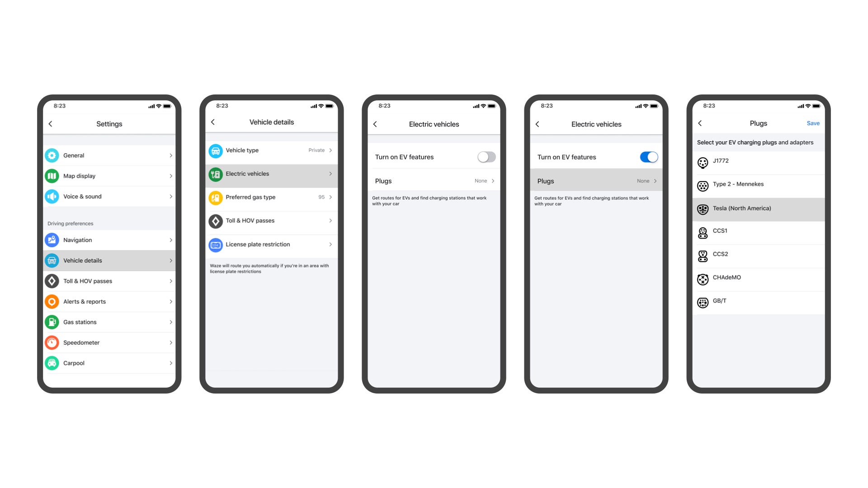Open the Toll & HOV passes settings
Viewport: 868px width, 488px height.
(x=110, y=281)
